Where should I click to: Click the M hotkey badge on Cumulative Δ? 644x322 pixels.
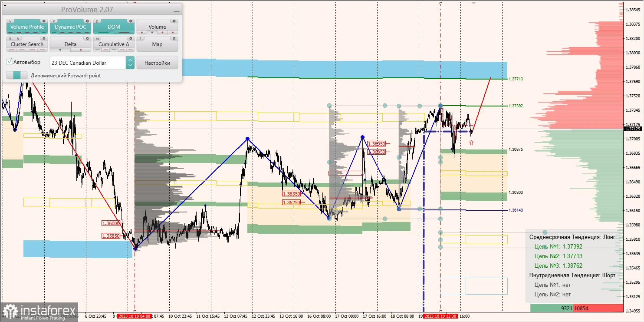(97, 39)
